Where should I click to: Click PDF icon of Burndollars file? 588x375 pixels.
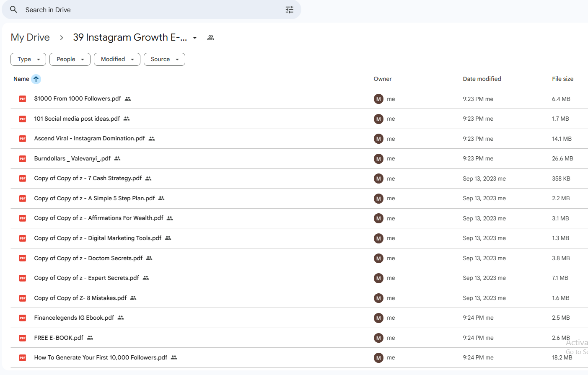pyautogui.click(x=23, y=159)
